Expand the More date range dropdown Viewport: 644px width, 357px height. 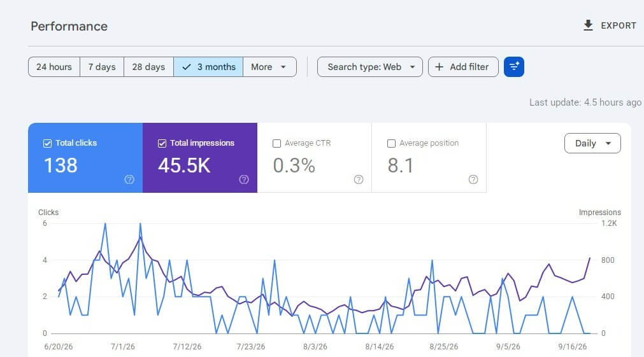[269, 67]
